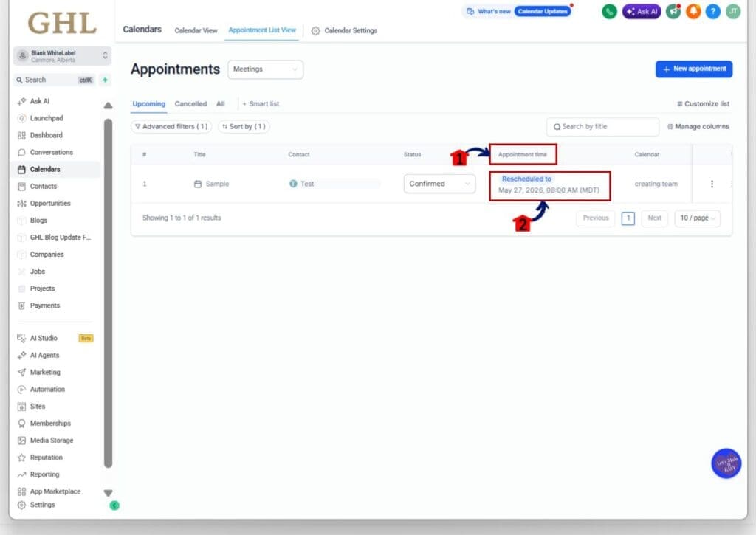
Task: Click the blue help question mark icon
Action: 713,12
